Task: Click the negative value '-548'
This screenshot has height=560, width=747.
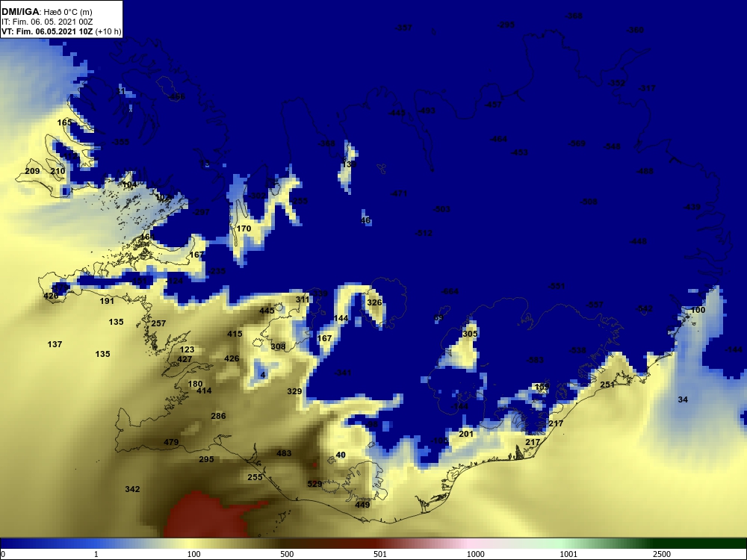Action: click(x=613, y=146)
